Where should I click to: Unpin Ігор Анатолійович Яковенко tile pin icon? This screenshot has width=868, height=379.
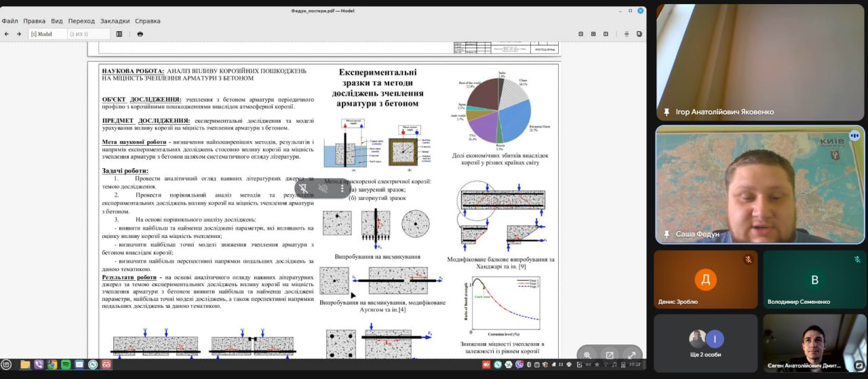(x=667, y=112)
